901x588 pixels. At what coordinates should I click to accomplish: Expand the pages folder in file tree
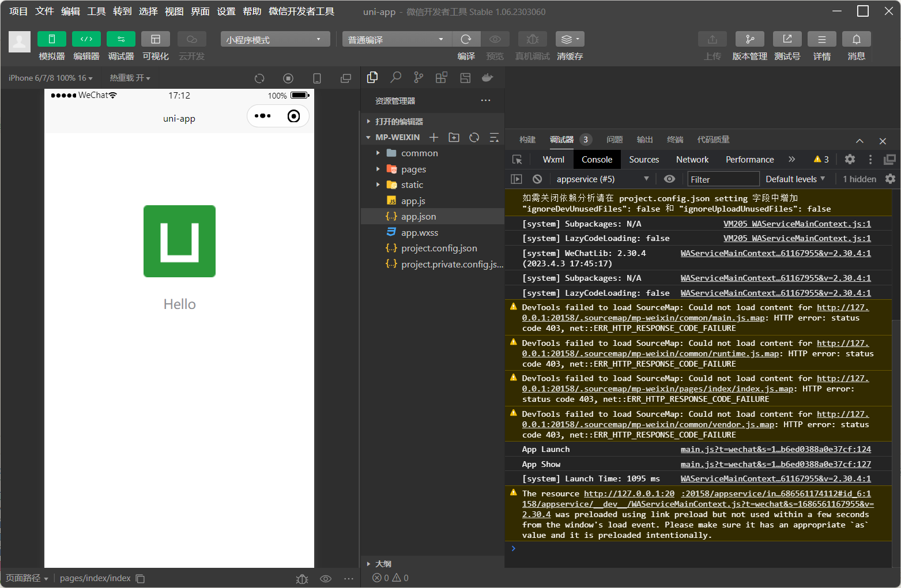coord(413,169)
